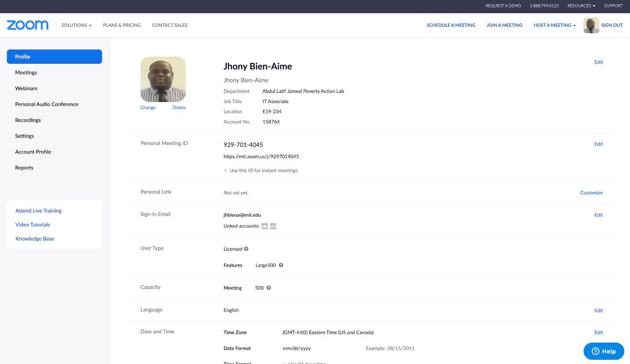The width and height of the screenshot is (630, 364).
Task: Open Plans & Pricing
Action: (x=122, y=25)
